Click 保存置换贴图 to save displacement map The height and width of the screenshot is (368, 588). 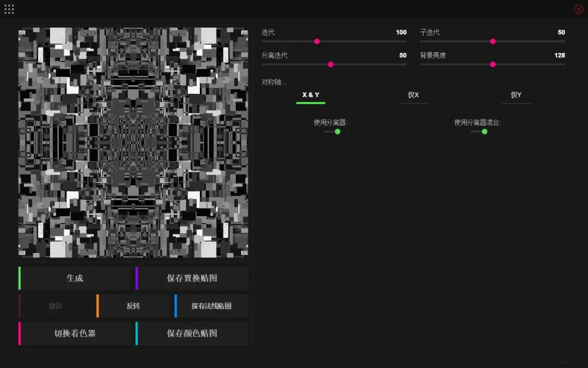click(193, 278)
